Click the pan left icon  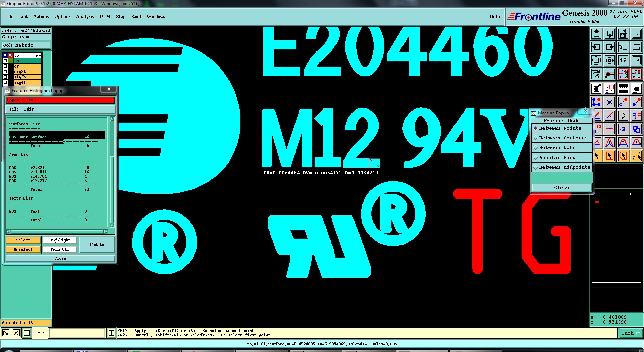(x=596, y=47)
